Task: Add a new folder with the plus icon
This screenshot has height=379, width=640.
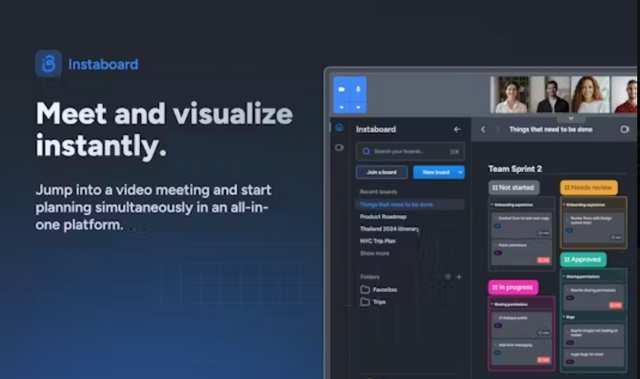Action: pos(459,277)
